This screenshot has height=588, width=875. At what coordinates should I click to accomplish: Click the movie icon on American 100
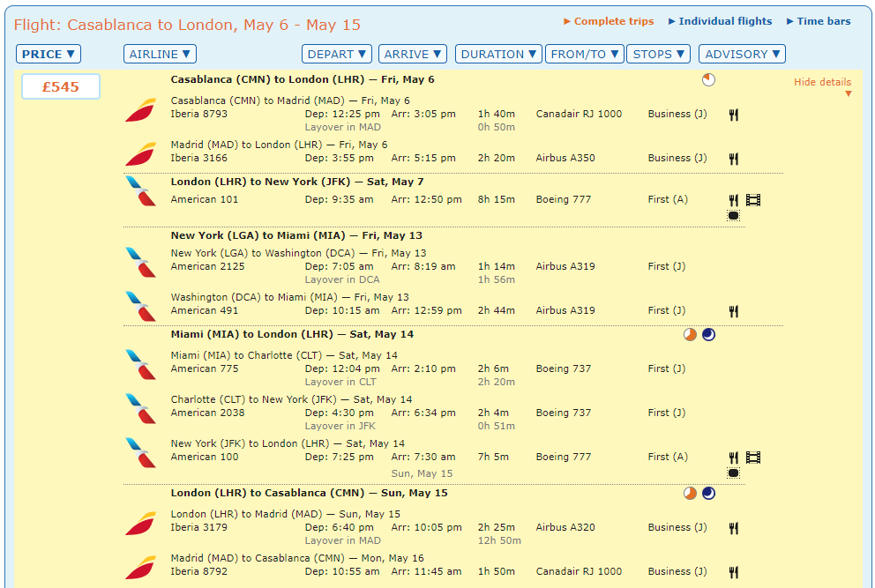pyautogui.click(x=752, y=458)
